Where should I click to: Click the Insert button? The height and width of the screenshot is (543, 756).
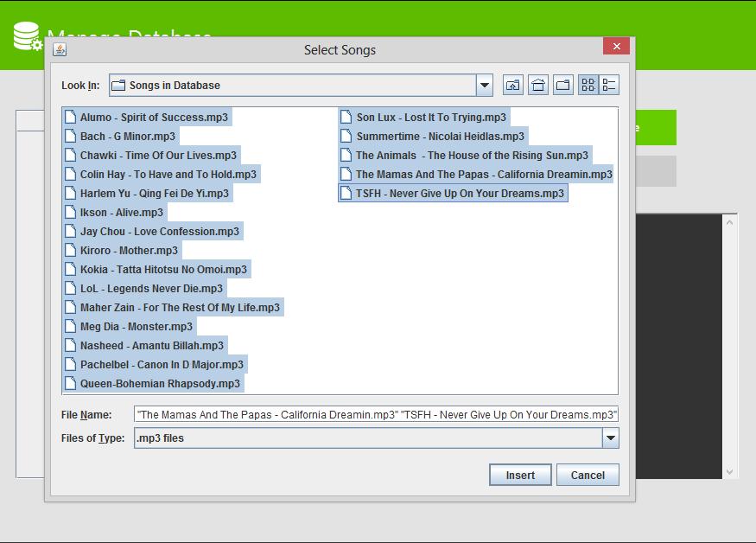520,475
